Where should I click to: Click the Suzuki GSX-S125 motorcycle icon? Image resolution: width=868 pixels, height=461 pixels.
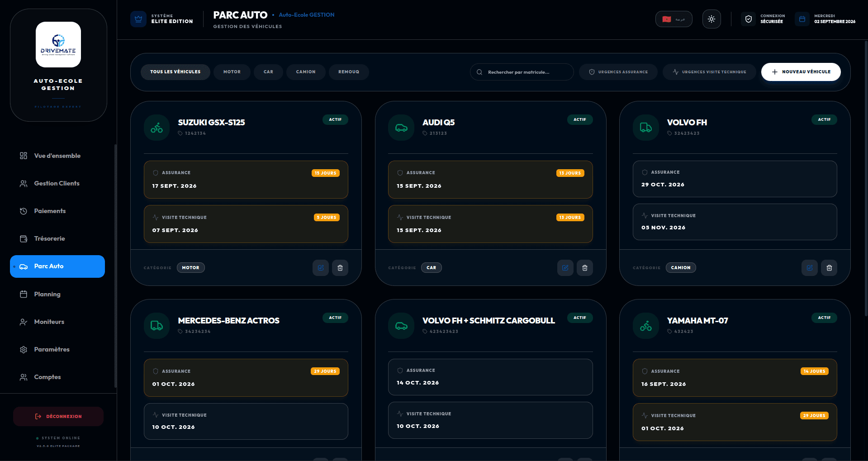coord(157,128)
